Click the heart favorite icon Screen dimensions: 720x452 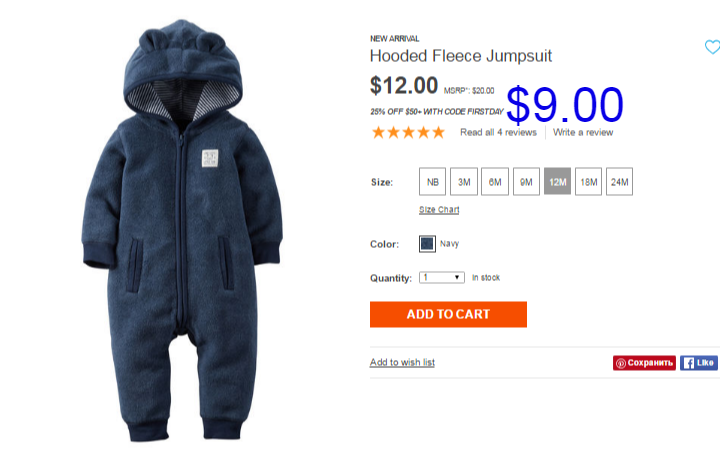(712, 47)
